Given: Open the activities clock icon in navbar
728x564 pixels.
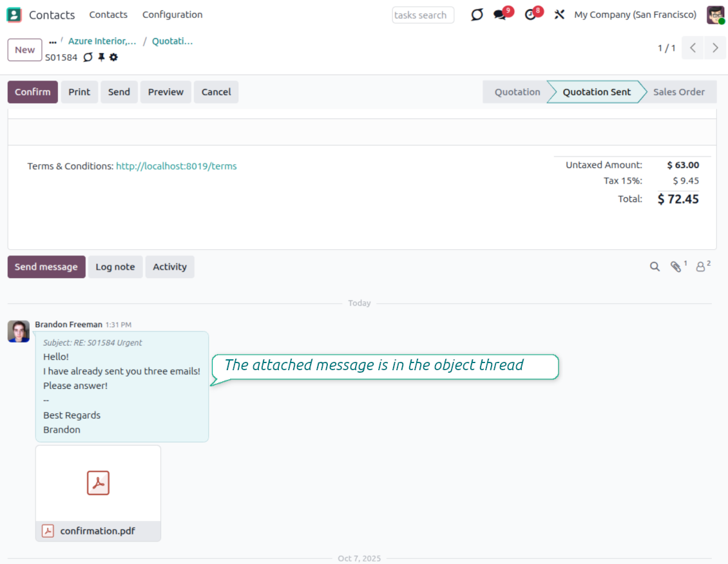Looking at the screenshot, I should (x=530, y=15).
